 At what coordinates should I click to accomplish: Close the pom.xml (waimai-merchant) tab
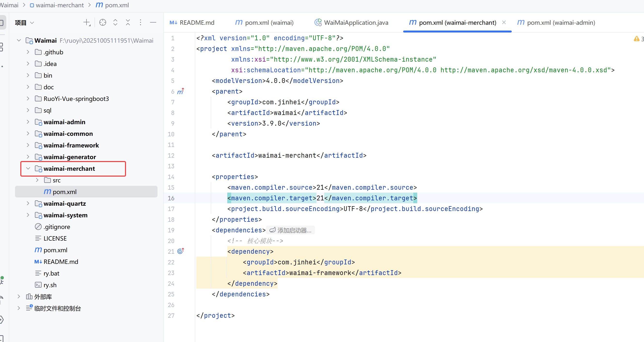coord(504,23)
